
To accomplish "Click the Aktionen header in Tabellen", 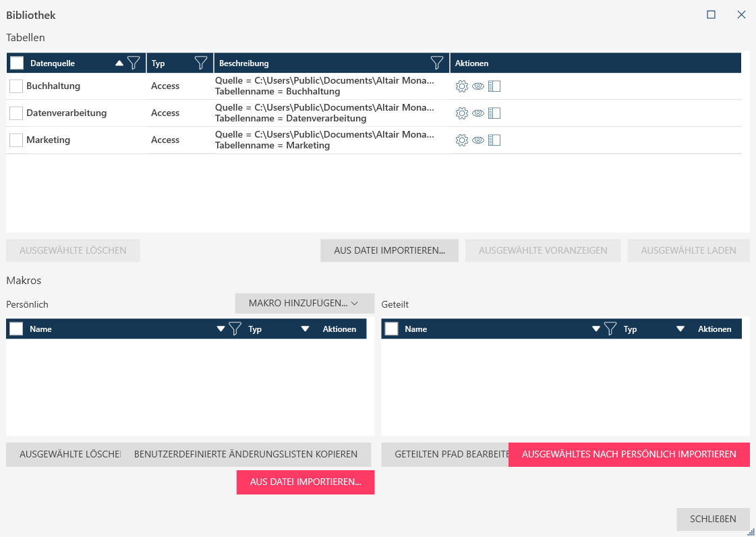I will pos(471,63).
